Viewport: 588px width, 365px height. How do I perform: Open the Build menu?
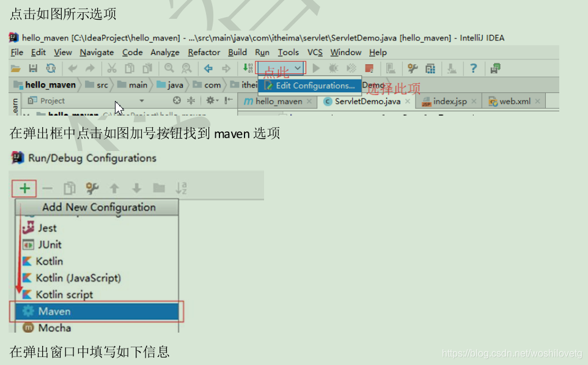click(237, 53)
